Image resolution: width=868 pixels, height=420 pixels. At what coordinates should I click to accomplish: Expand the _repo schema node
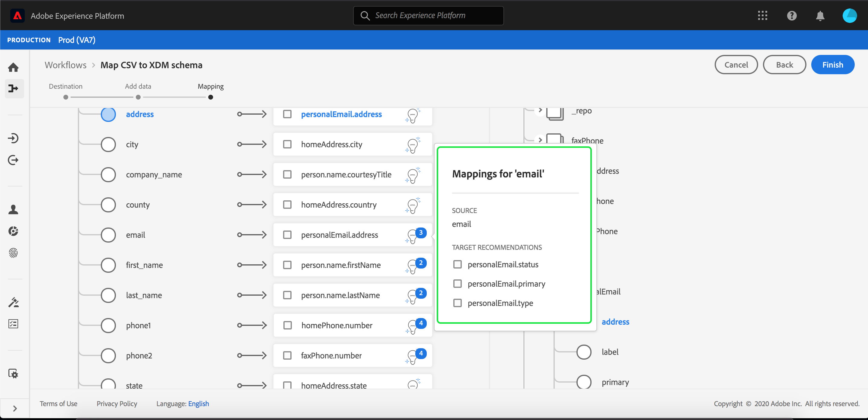[x=540, y=110]
